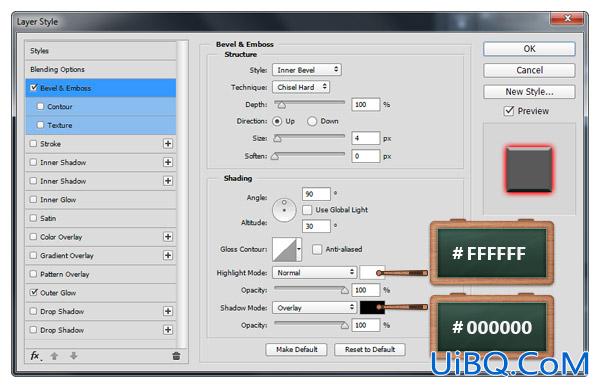Click the plus icon beside Gradient Overlay
The height and width of the screenshot is (388, 600).
coord(168,255)
